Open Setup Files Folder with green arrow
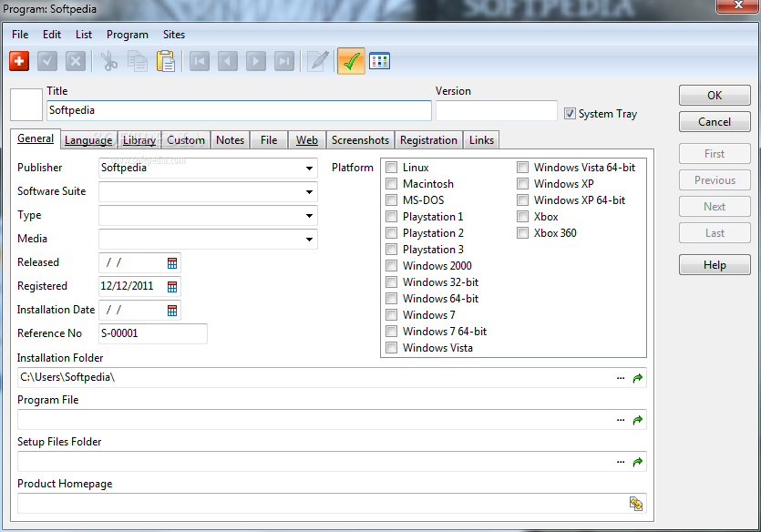 click(638, 462)
